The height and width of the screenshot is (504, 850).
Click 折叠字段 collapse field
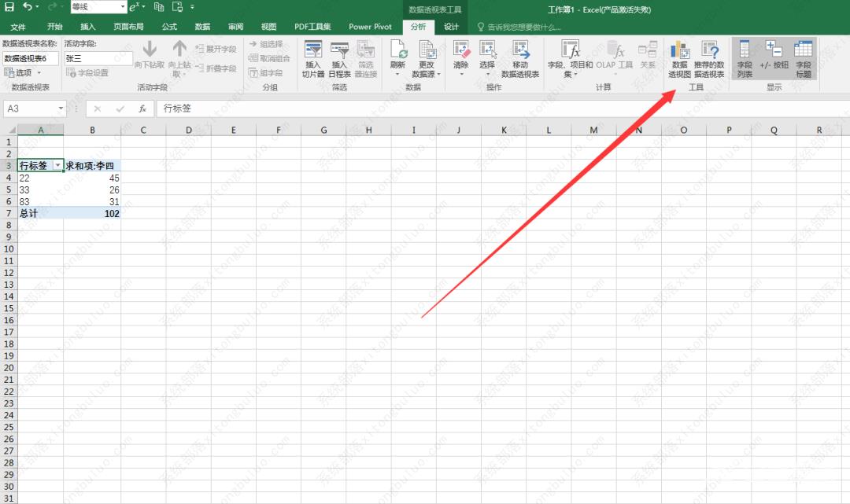coord(216,68)
